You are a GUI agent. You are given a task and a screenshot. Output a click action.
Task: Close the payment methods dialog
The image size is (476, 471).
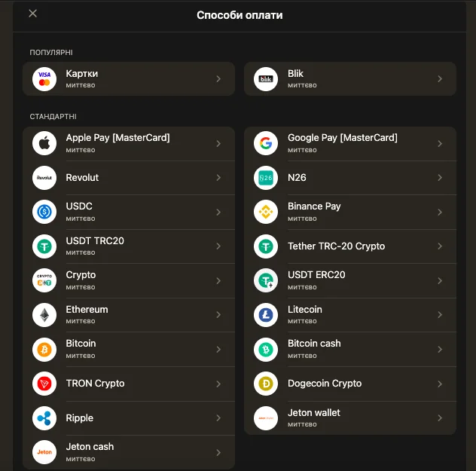(32, 14)
